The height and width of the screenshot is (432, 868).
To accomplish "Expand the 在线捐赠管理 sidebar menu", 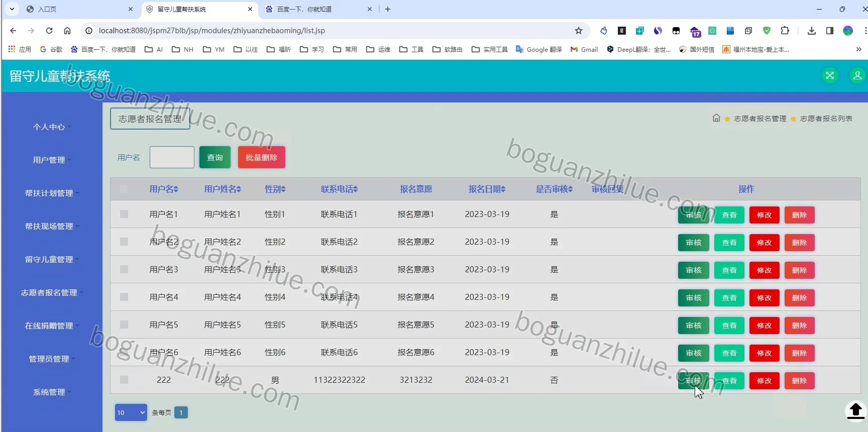I will tap(52, 326).
